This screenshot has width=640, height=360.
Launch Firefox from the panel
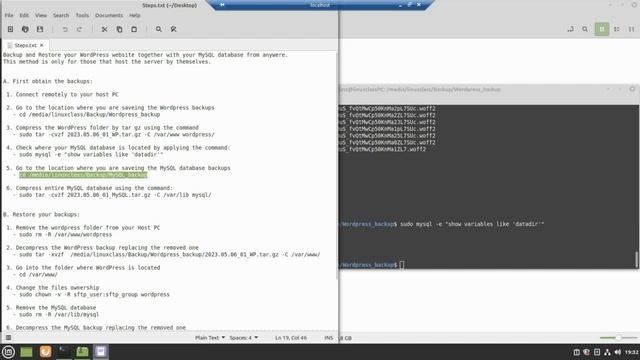click(45, 351)
